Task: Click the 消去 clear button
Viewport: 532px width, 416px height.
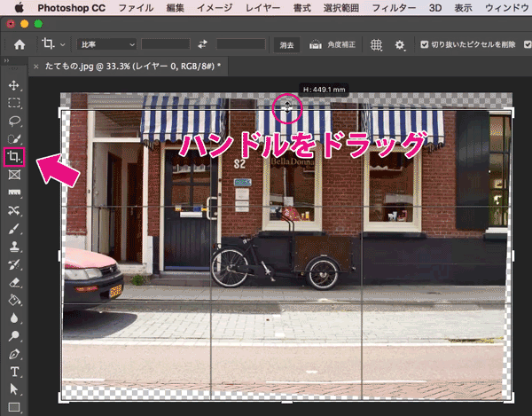Action: tap(285, 43)
